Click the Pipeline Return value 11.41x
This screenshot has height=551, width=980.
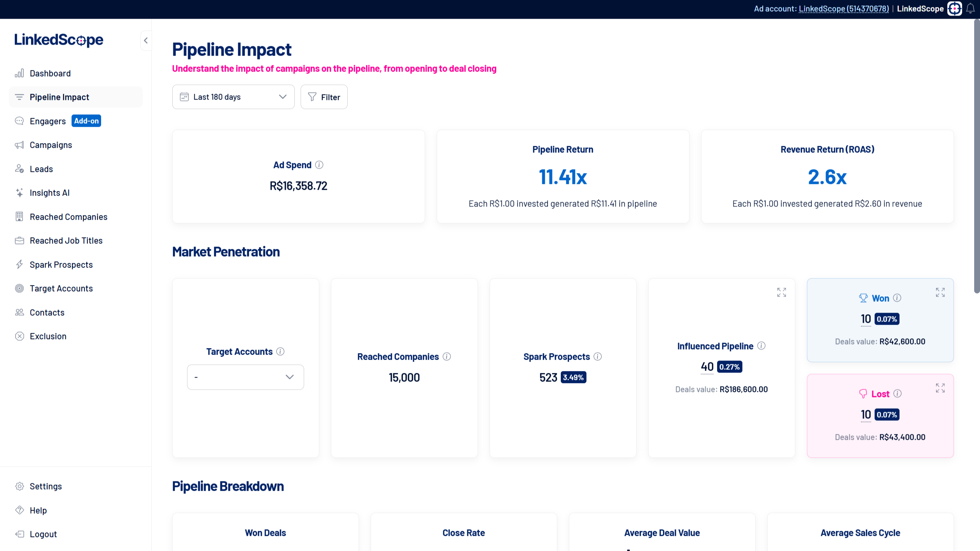[x=563, y=177]
